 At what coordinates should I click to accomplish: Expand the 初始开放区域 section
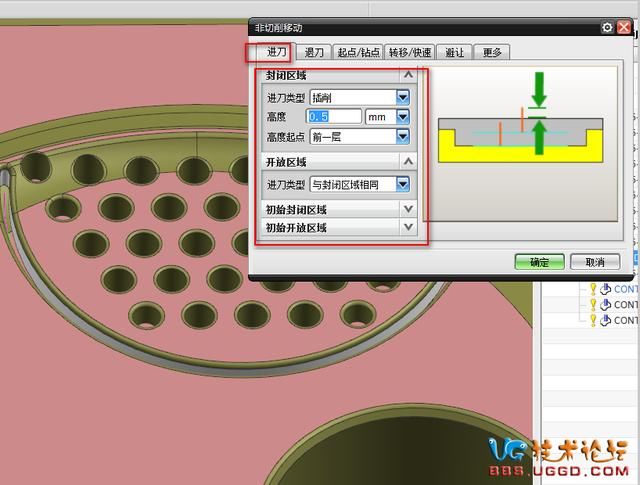click(408, 227)
